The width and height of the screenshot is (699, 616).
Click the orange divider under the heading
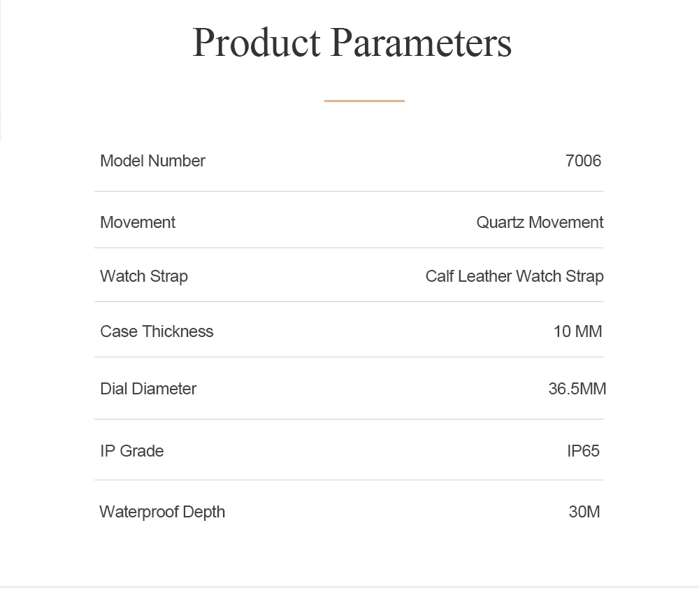[364, 101]
